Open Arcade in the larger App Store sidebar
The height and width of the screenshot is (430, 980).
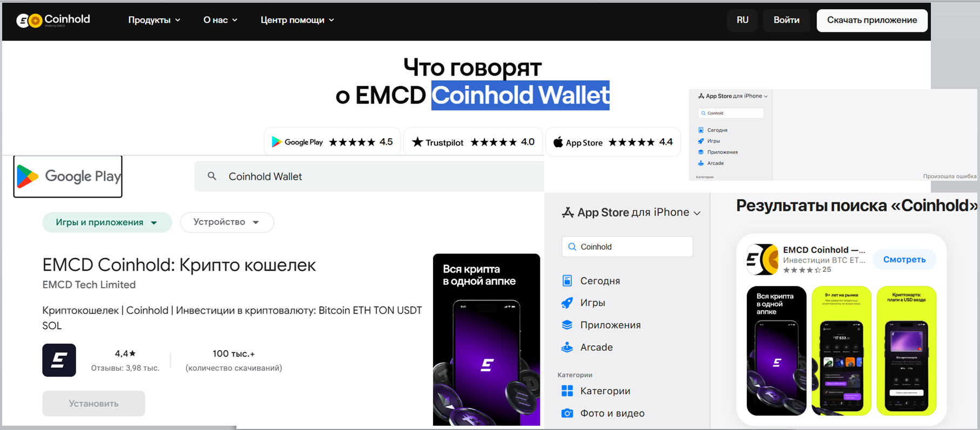(587, 347)
